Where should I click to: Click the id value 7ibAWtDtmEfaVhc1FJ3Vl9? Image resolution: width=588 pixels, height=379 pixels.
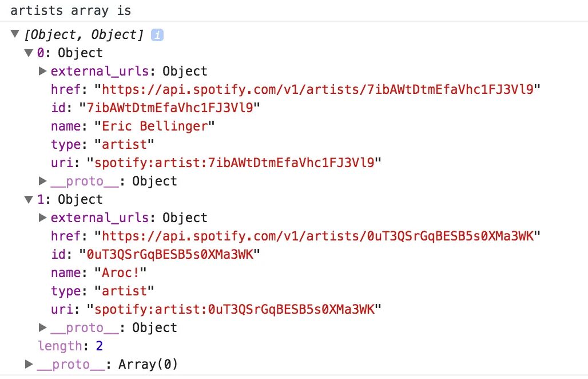(x=170, y=108)
